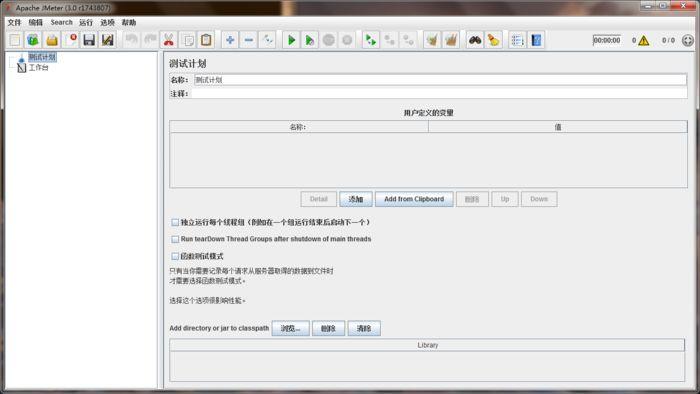Click the 浏览... button for classpath
The width and height of the screenshot is (700, 394).
pyautogui.click(x=291, y=328)
